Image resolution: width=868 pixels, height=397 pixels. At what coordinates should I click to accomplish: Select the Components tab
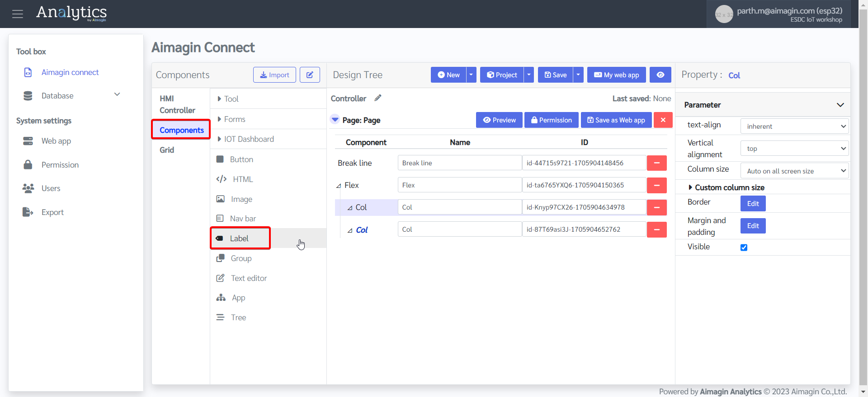(x=181, y=130)
